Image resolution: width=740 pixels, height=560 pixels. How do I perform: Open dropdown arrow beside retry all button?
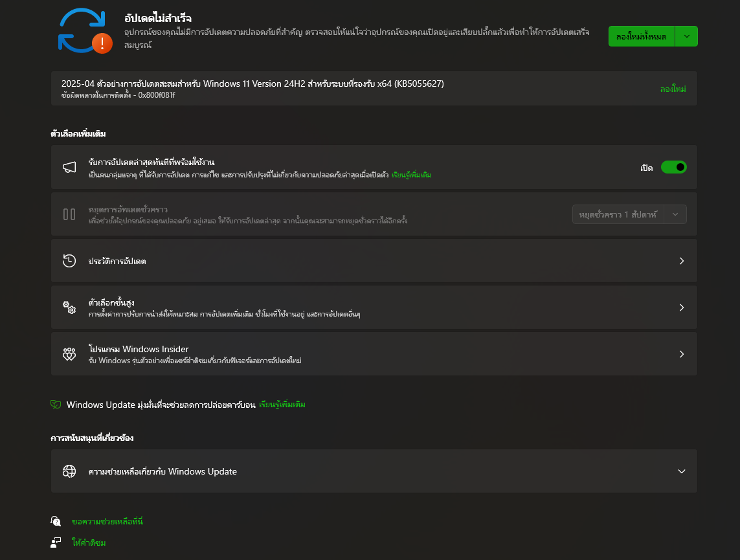[686, 37]
